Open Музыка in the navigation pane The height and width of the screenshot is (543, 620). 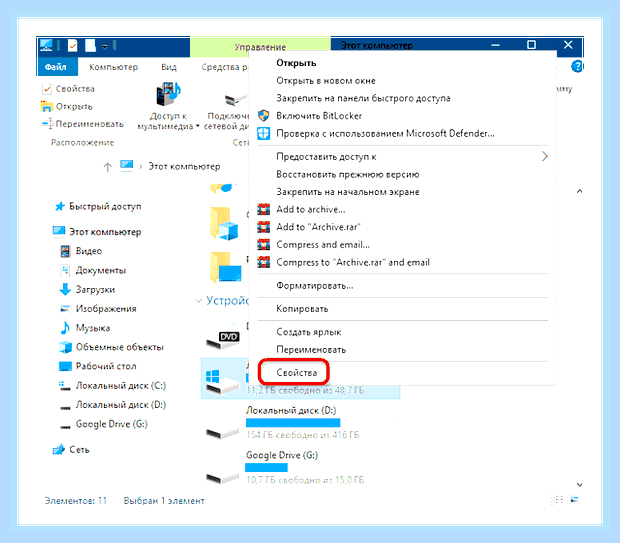pos(85,328)
